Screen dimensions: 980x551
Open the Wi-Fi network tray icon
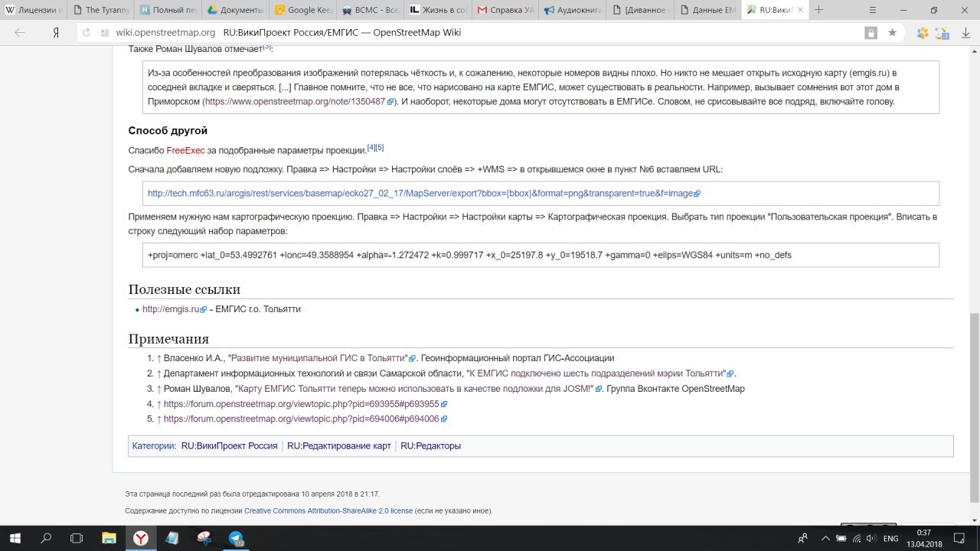click(x=857, y=539)
